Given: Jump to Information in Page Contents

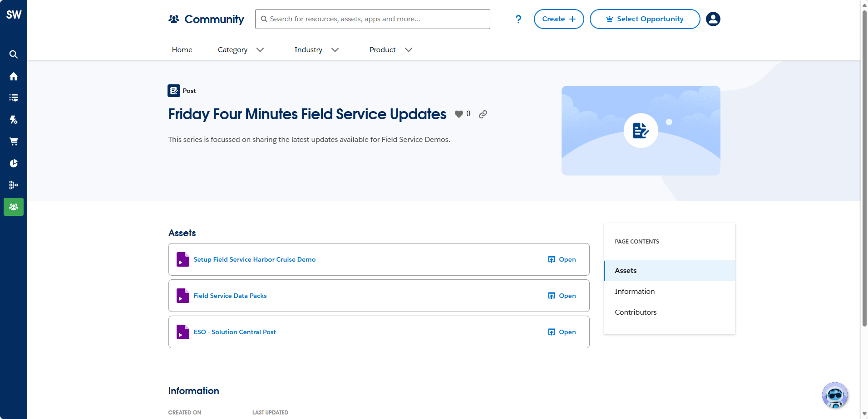Looking at the screenshot, I should coord(635,292).
